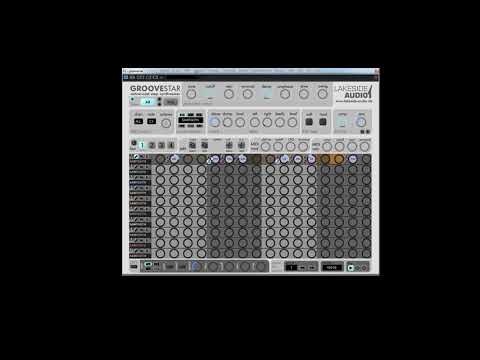Toggle step 1 in the second sequencer row
This screenshot has width=480, height=360.
click(160, 170)
